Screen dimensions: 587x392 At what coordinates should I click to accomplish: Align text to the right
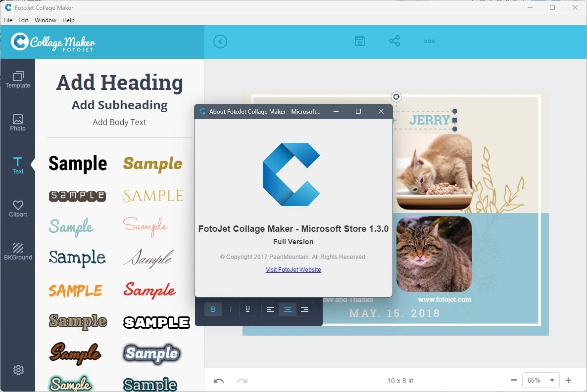[x=305, y=309]
